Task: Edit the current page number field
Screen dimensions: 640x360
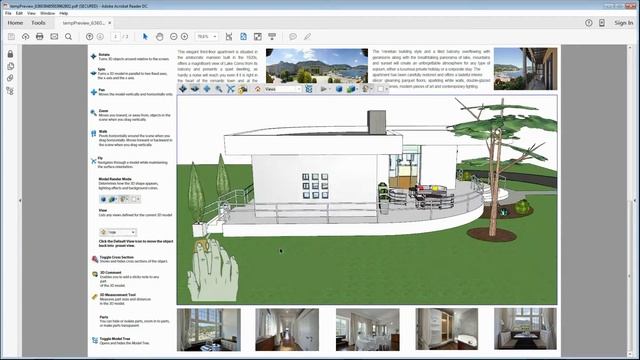Action: point(116,37)
